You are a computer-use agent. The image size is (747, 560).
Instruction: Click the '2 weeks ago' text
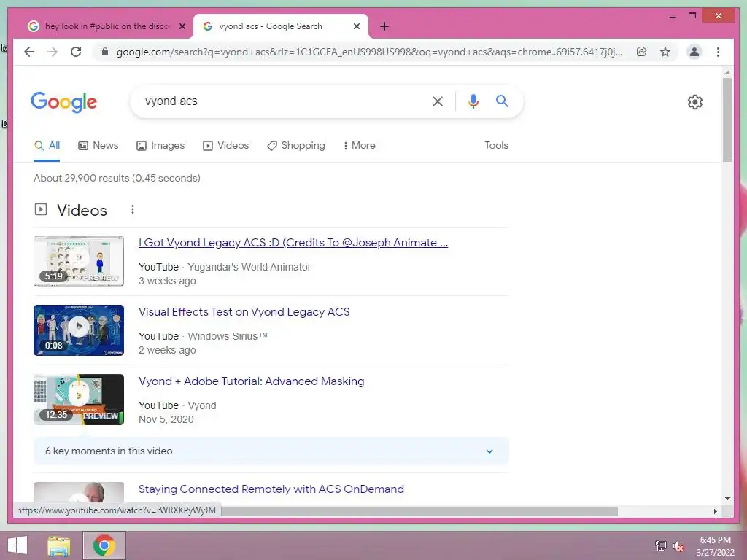coord(167,350)
